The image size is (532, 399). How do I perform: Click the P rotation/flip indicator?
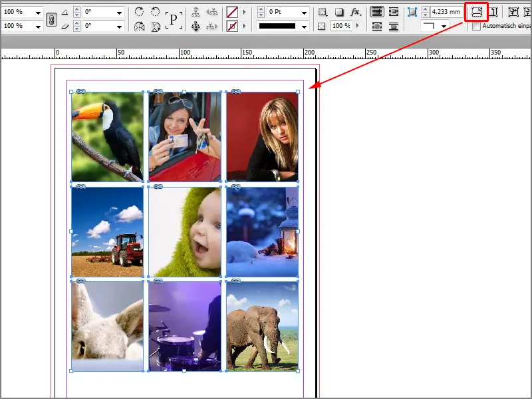[174, 20]
